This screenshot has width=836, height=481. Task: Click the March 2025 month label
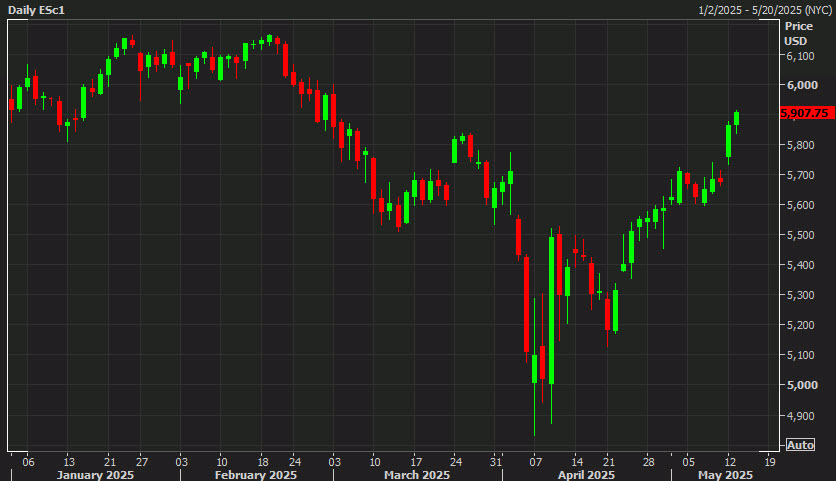click(x=417, y=475)
